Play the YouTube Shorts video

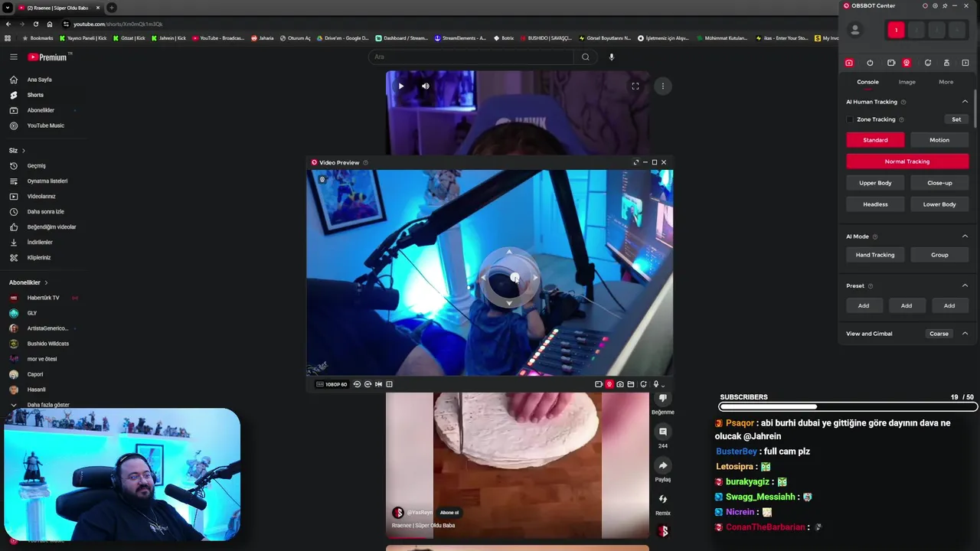point(400,86)
